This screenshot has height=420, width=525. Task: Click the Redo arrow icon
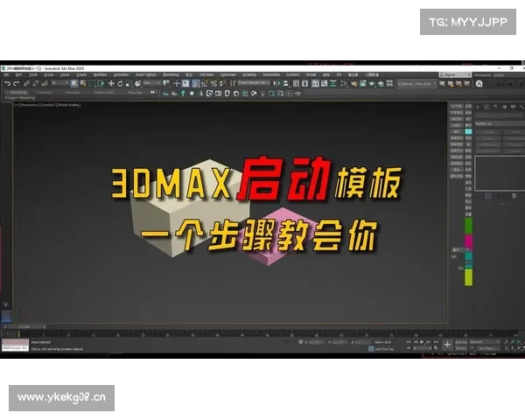coord(16,83)
